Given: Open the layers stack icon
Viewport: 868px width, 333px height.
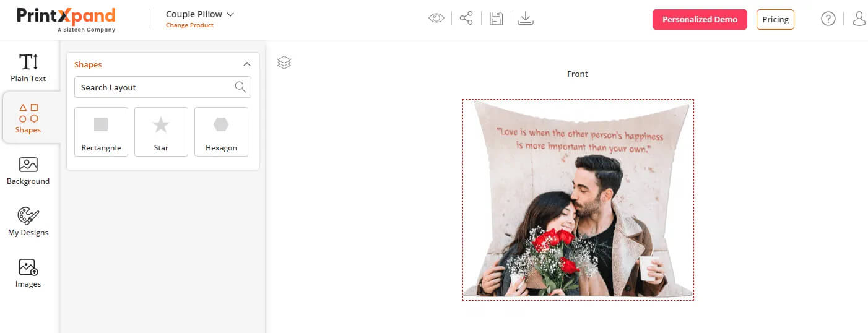Looking at the screenshot, I should [284, 63].
